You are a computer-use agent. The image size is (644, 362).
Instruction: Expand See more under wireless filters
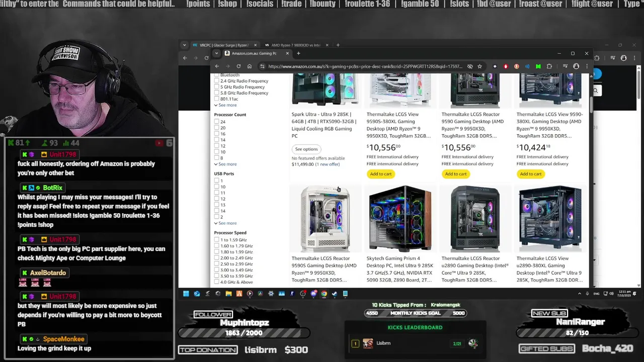click(x=225, y=105)
